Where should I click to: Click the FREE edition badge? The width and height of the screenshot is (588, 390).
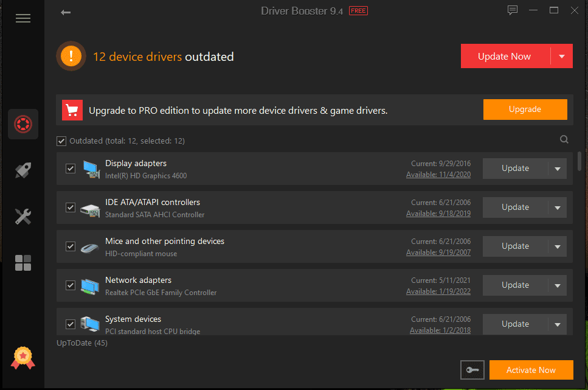[x=358, y=11]
